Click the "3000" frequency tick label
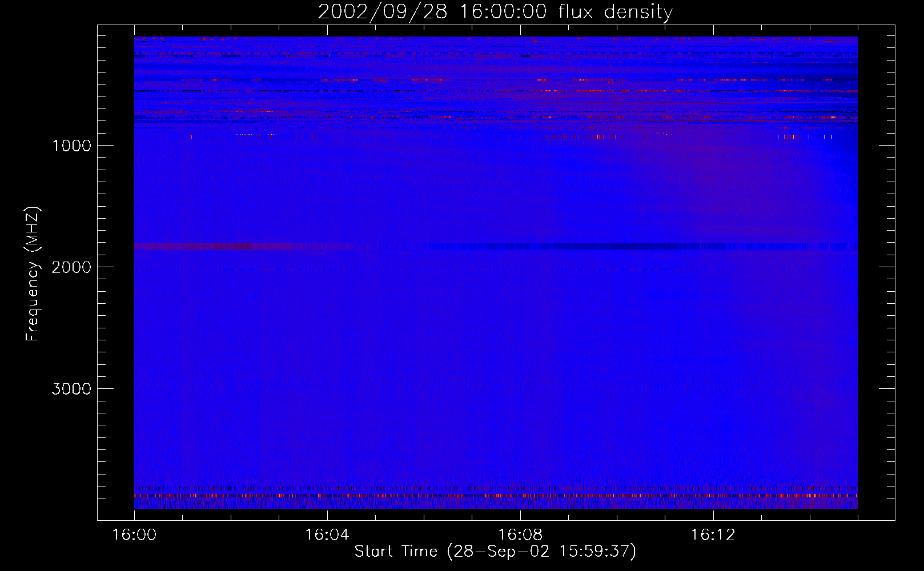This screenshot has width=924, height=571. 71,389
